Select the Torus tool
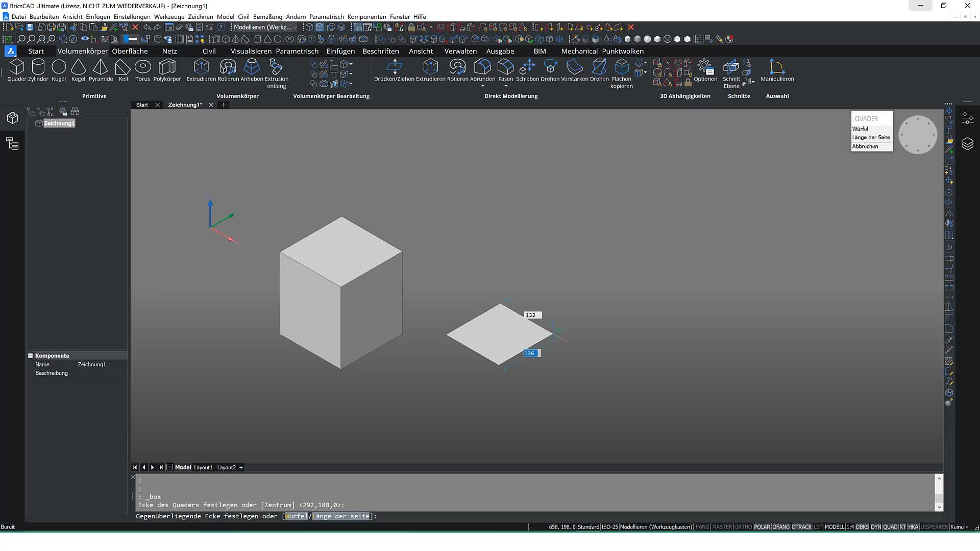The height and width of the screenshot is (551, 980). 143,70
